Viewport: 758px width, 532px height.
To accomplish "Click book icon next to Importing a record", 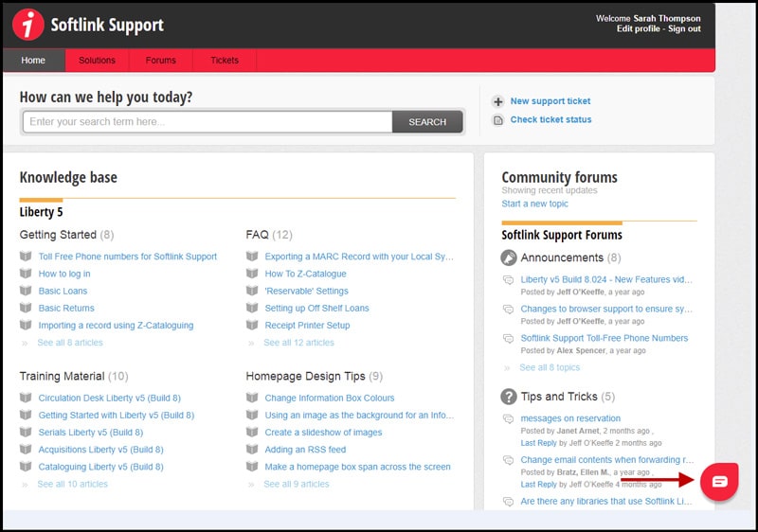I will point(26,325).
